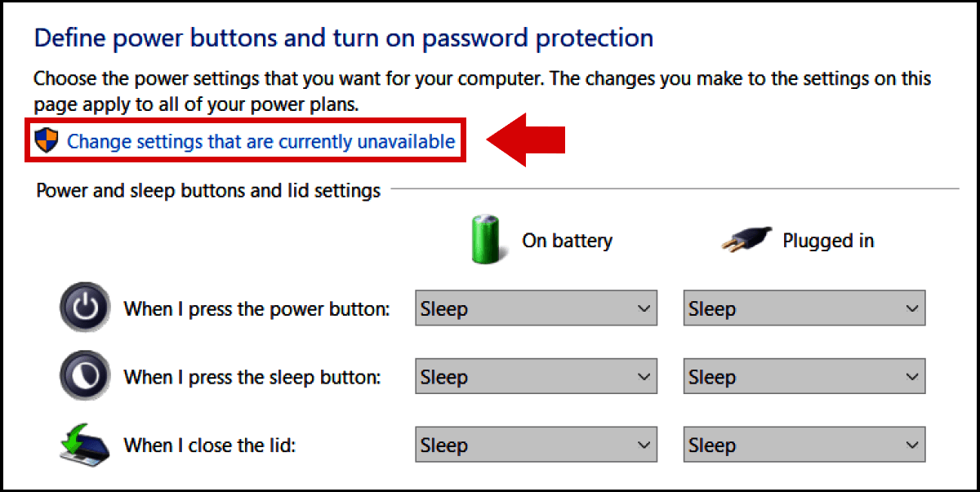Image resolution: width=980 pixels, height=492 pixels.
Task: Open the sleep button Plugged in dropdown
Action: [804, 376]
